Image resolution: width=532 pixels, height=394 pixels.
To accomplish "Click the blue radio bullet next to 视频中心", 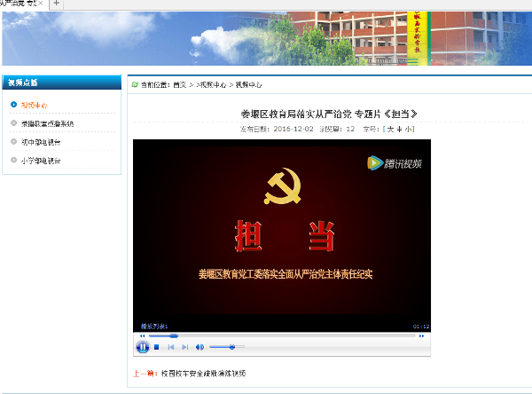I will (x=13, y=105).
